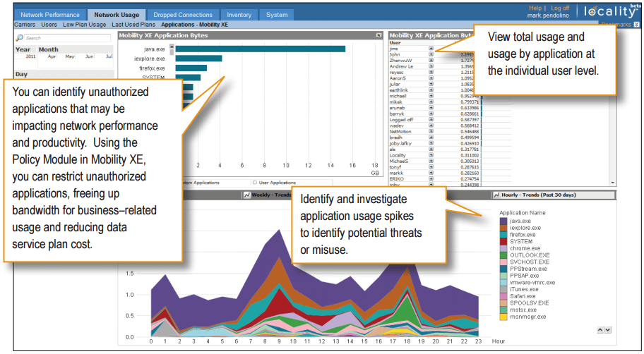Open the System tab
This screenshot has height=354, width=644.
click(277, 15)
